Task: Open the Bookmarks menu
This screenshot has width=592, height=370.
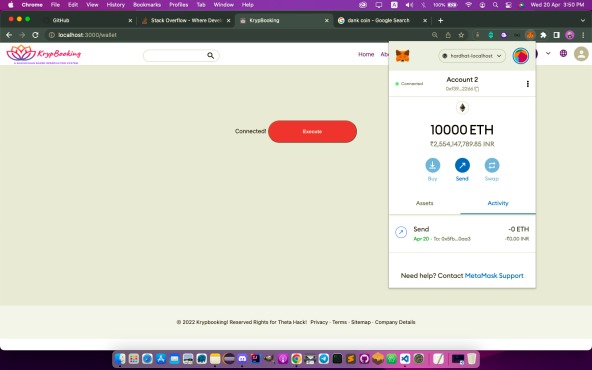Action: click(x=147, y=5)
